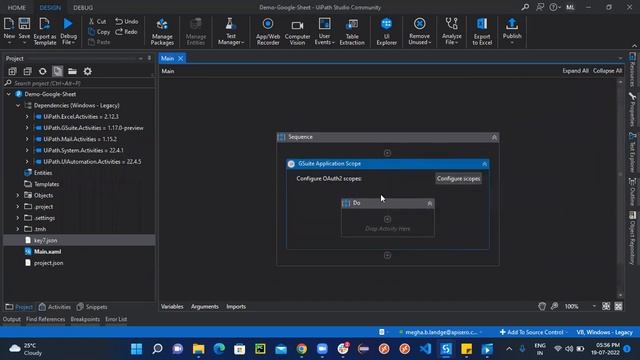Click the Search project field
The width and height of the screenshot is (640, 360).
pyautogui.click(x=78, y=83)
